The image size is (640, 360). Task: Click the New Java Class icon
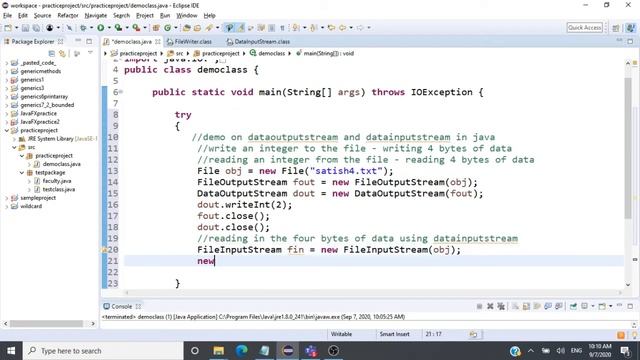[168, 28]
